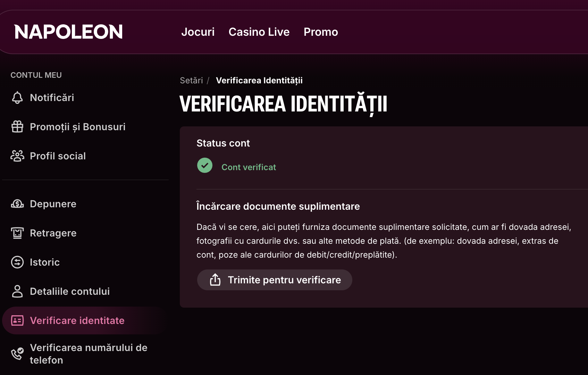The width and height of the screenshot is (588, 375).
Task: Click the Depunere money icon
Action: 17,204
